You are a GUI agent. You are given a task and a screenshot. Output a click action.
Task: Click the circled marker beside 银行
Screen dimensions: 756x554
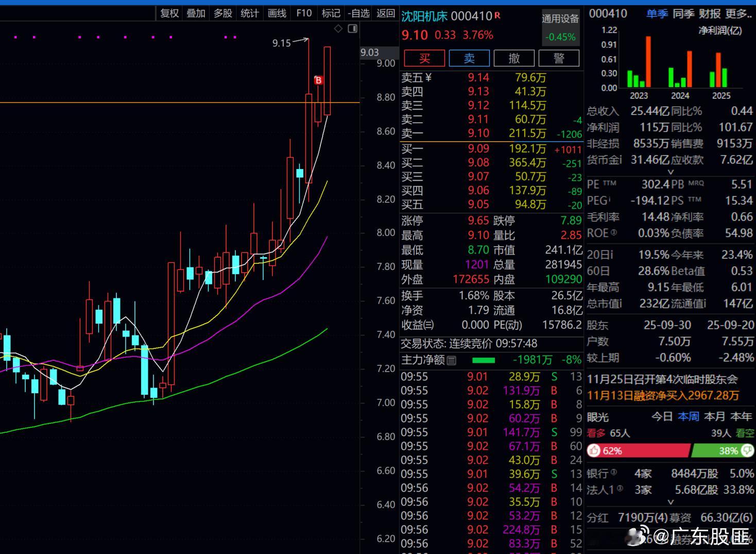tap(613, 472)
